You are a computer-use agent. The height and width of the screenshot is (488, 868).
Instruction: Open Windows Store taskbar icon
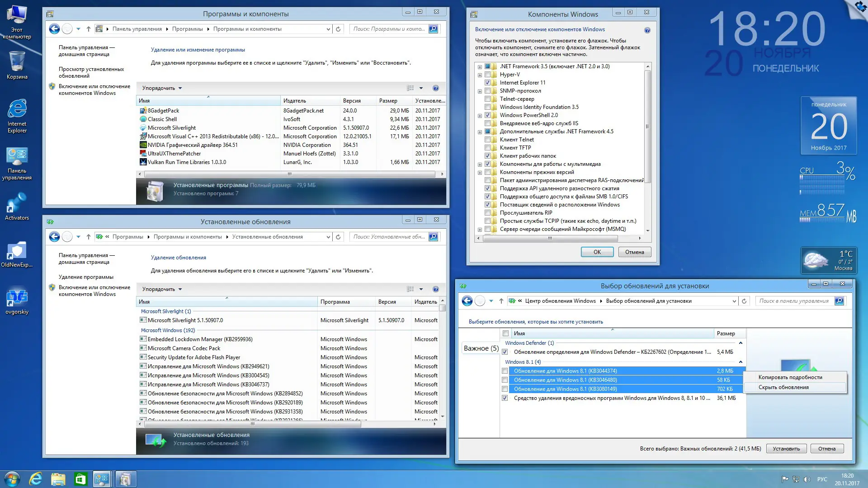[x=80, y=479]
